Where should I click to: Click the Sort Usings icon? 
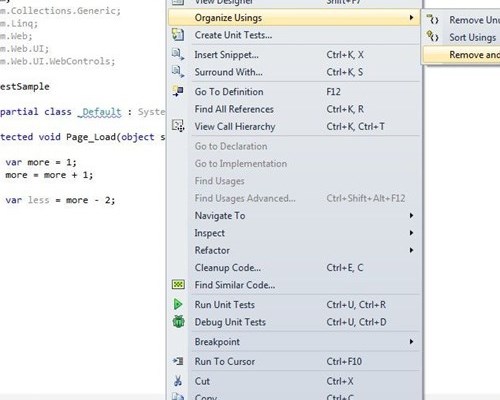click(x=433, y=36)
